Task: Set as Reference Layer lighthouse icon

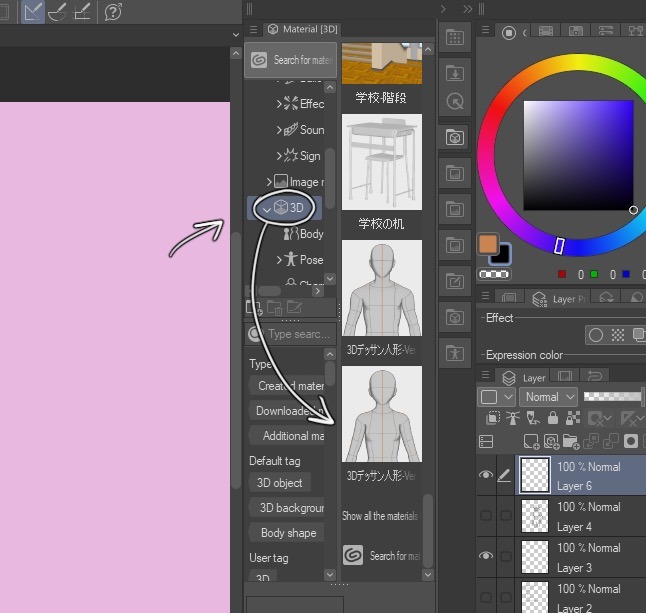Action: (513, 418)
